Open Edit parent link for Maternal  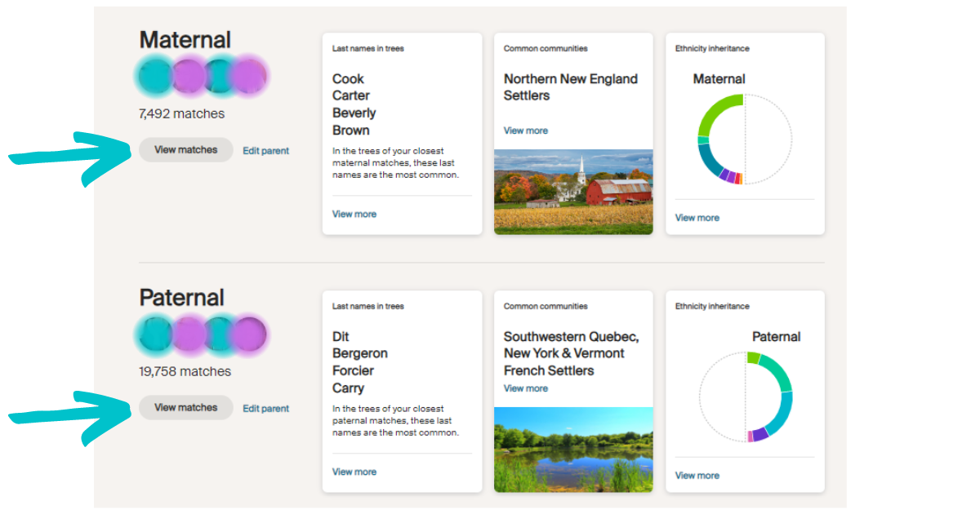coord(266,151)
